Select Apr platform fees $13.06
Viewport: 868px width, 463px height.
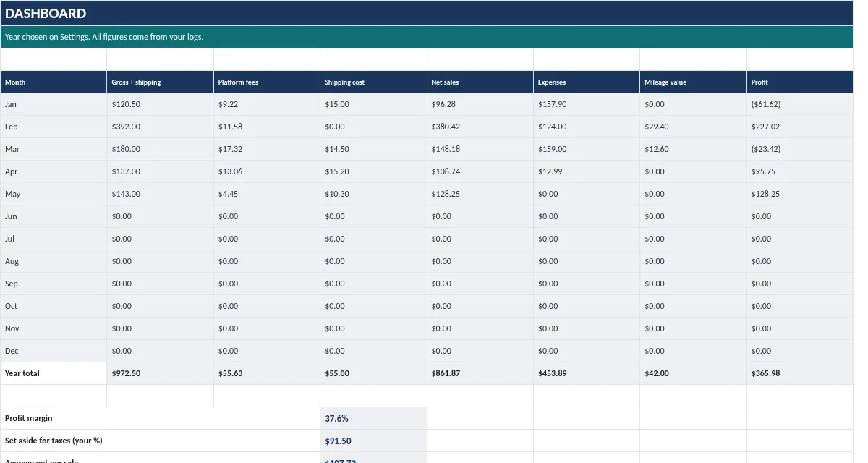(x=267, y=171)
